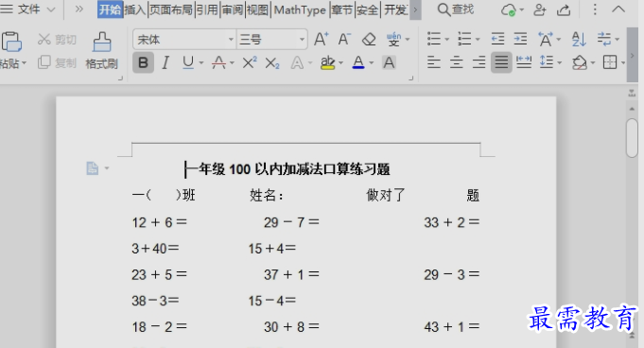Click the sort A-Z icon
Viewport: 644px width, 348px height.
click(x=579, y=39)
